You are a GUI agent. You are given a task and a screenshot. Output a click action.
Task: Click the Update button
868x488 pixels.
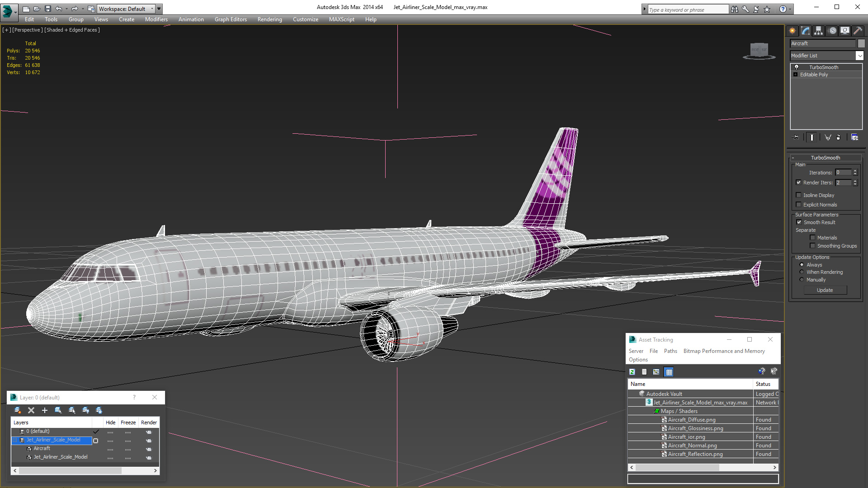(825, 290)
